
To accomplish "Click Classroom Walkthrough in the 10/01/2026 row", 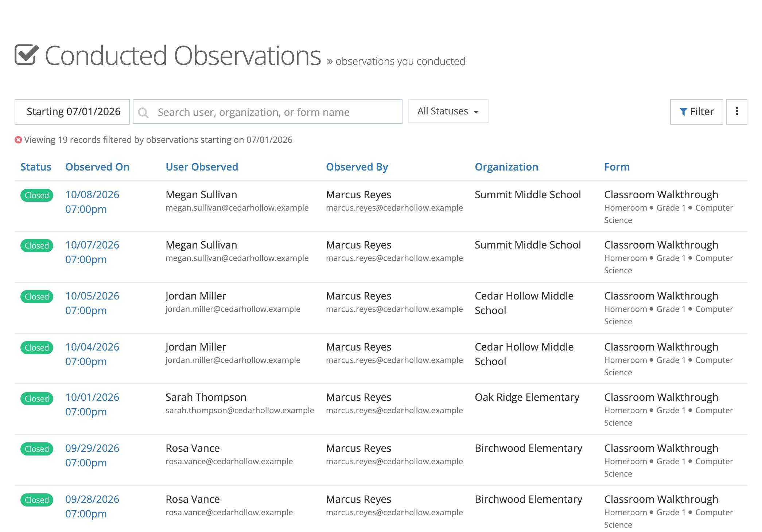I will point(661,397).
